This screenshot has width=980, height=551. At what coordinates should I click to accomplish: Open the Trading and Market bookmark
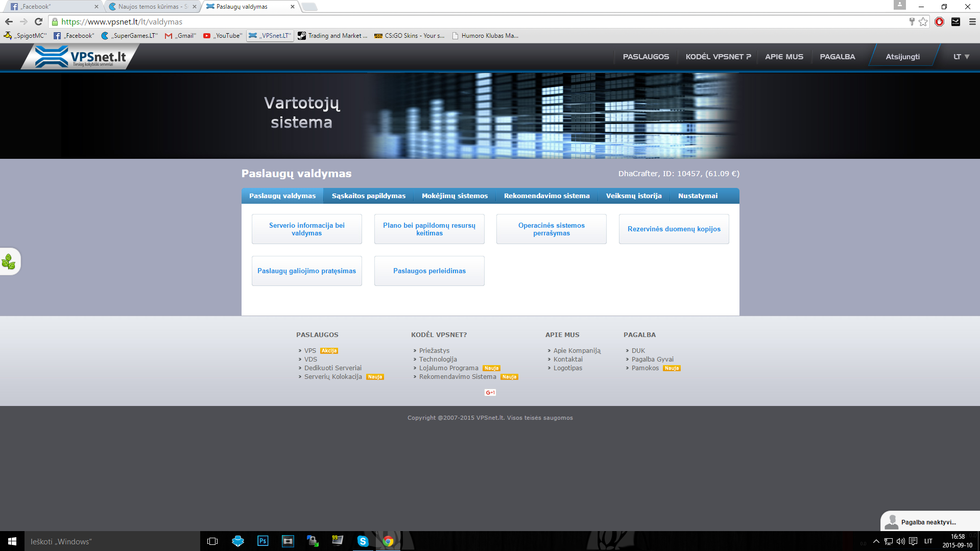(332, 36)
